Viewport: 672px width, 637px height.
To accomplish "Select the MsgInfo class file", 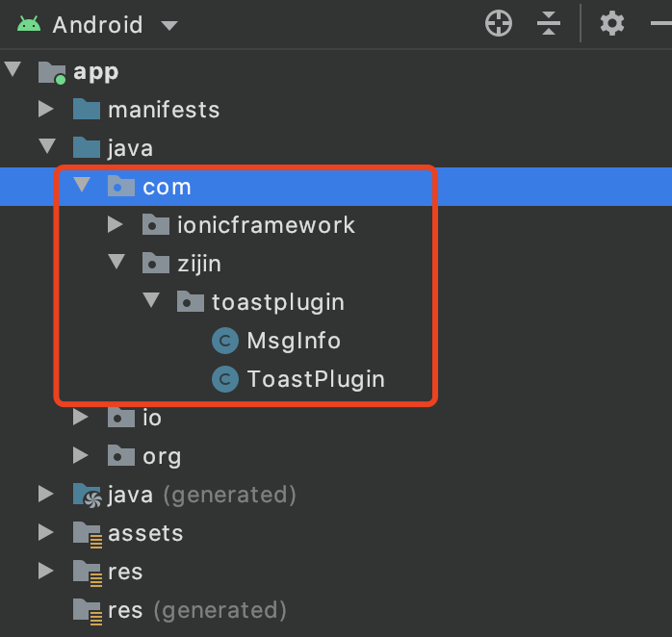I will point(294,341).
